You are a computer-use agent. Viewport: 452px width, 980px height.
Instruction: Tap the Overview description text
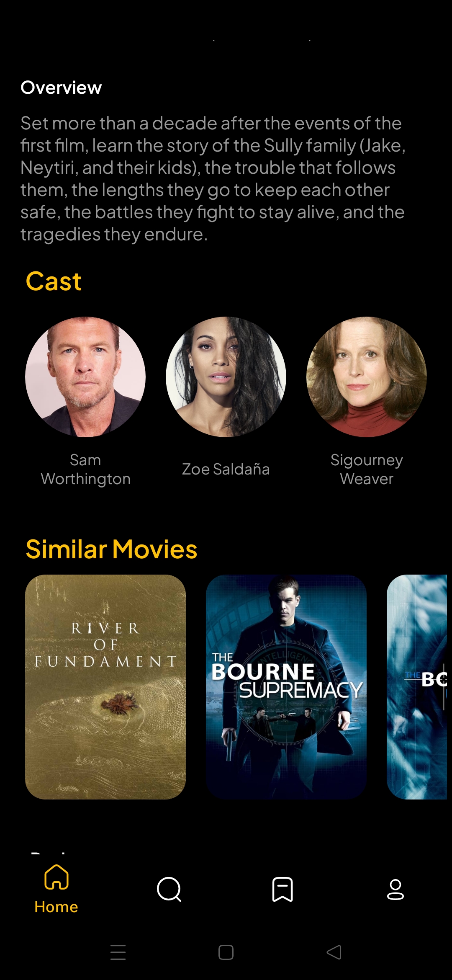pyautogui.click(x=213, y=179)
